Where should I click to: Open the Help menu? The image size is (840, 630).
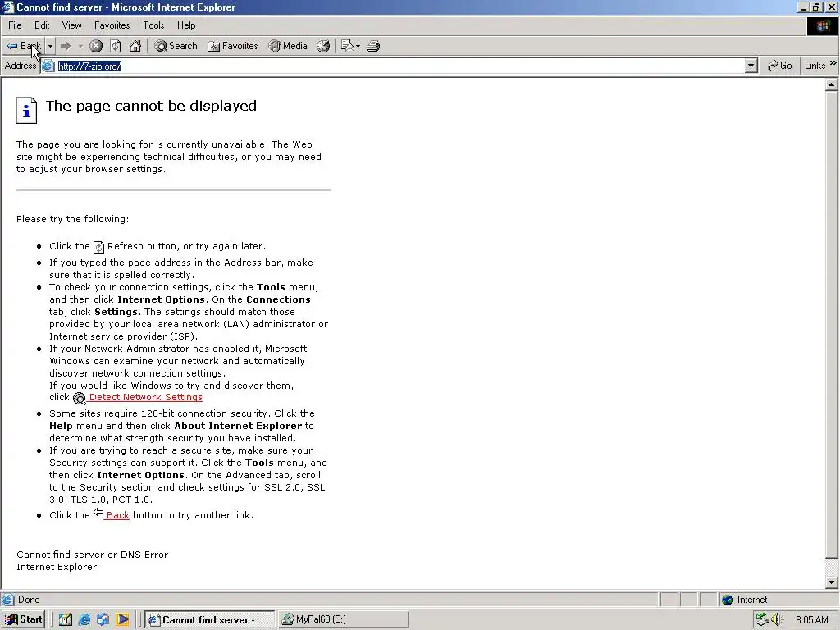point(186,25)
